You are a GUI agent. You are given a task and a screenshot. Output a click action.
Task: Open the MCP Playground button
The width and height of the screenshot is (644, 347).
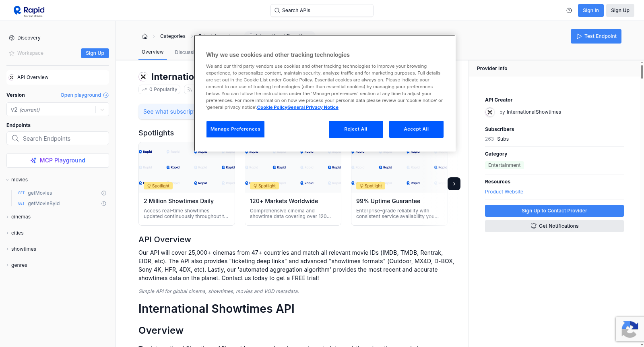pos(58,160)
